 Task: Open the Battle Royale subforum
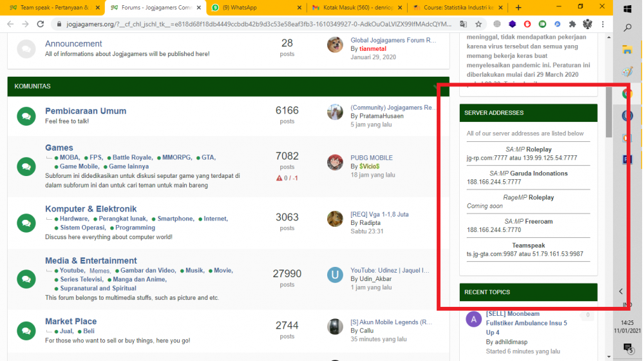pyautogui.click(x=132, y=157)
